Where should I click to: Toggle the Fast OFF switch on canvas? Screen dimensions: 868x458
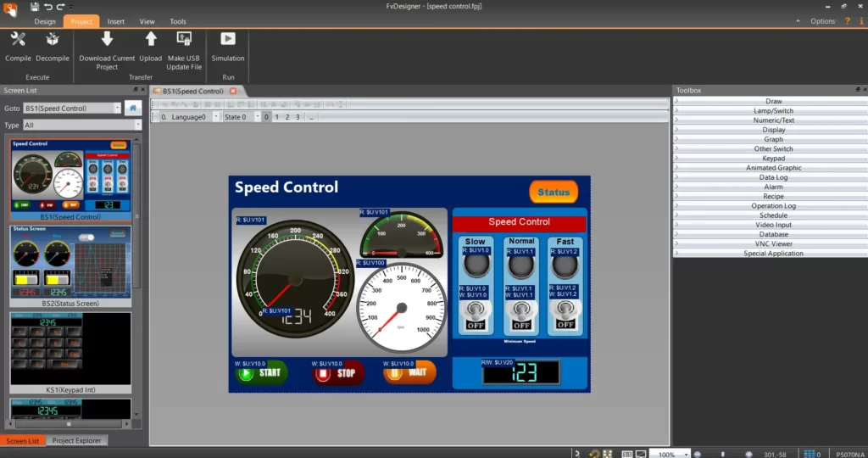click(x=565, y=316)
